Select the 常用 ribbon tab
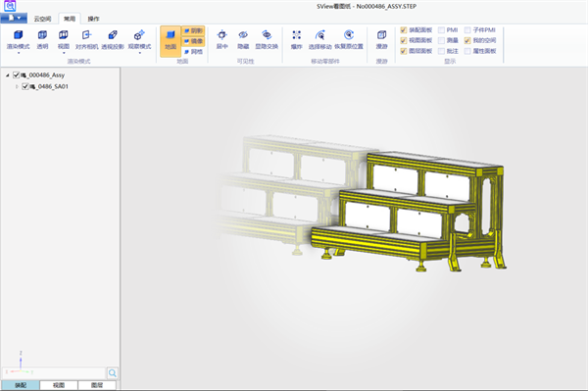The height and width of the screenshot is (391, 588). (x=70, y=19)
